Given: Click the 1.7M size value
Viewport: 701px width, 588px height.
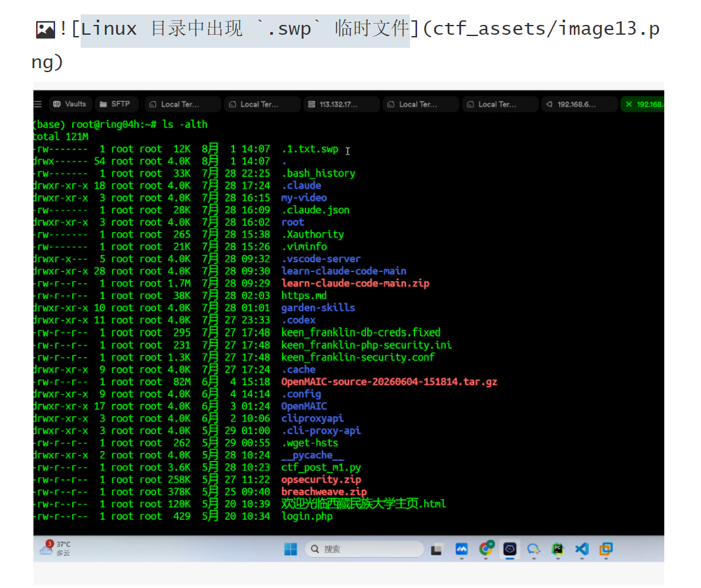Looking at the screenshot, I should 179,283.
